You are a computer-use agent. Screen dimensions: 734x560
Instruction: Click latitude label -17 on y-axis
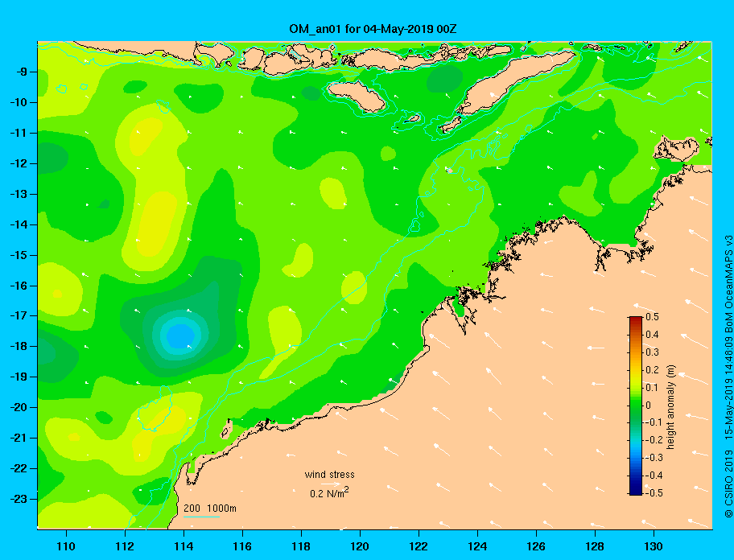(x=18, y=315)
